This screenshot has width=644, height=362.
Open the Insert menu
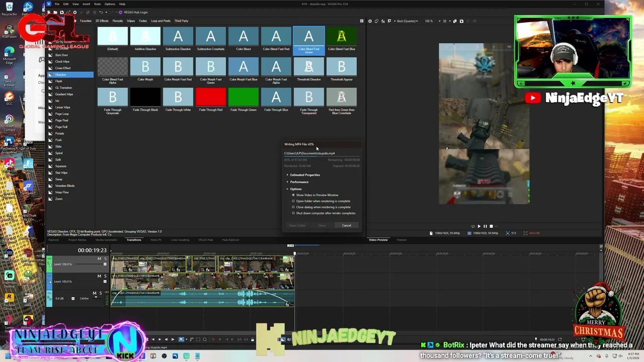pos(86,4)
